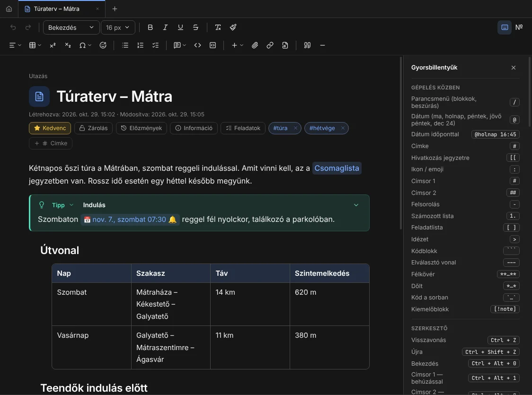Insert a numbered list
The height and width of the screenshot is (395, 532).
coord(141,45)
